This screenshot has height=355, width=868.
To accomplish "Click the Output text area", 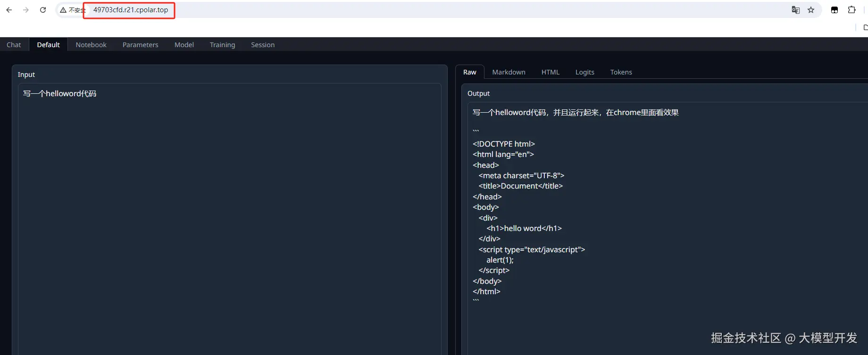I will click(x=668, y=229).
